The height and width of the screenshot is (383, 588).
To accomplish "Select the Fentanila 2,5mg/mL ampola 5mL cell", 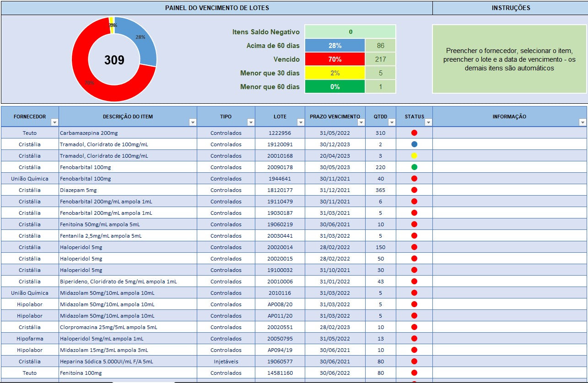I will click(101, 236).
